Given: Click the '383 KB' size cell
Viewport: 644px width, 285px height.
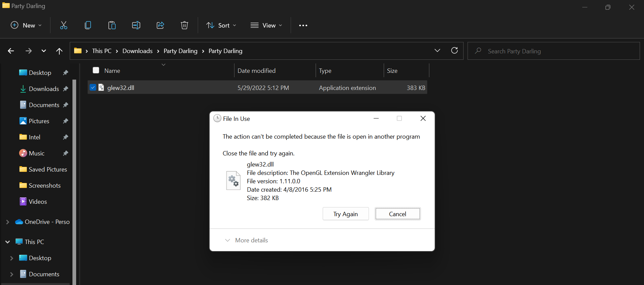Looking at the screenshot, I should [416, 88].
